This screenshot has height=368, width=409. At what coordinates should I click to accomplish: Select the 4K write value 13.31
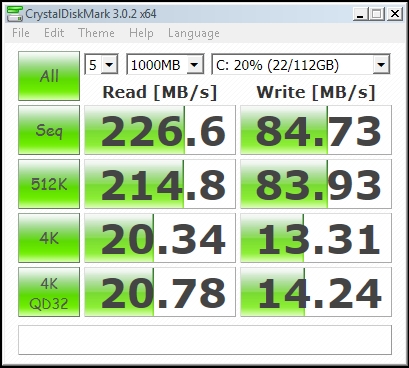click(x=316, y=238)
